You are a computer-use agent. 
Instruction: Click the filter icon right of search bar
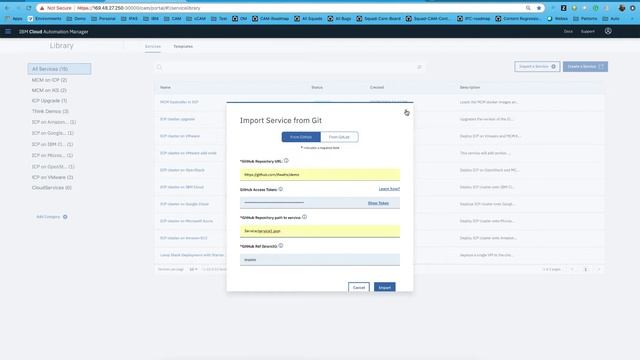tap(419, 67)
